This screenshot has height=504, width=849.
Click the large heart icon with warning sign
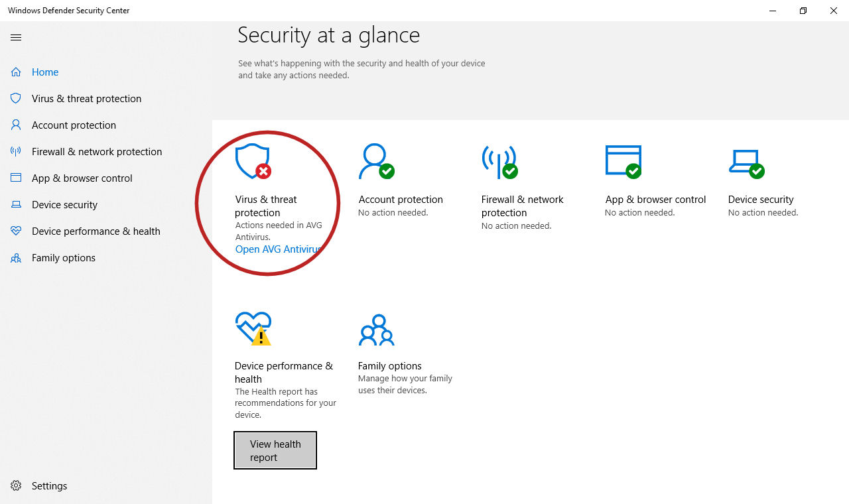pos(253,328)
